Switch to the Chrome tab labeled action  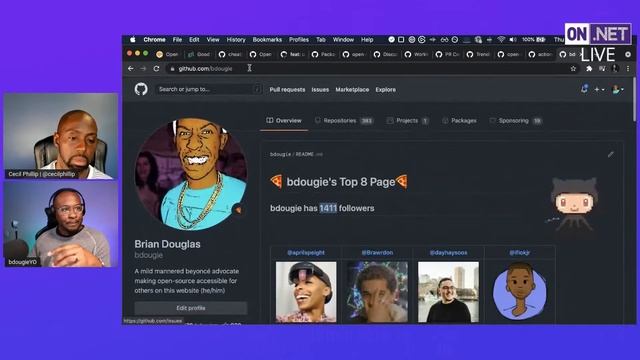click(x=540, y=54)
